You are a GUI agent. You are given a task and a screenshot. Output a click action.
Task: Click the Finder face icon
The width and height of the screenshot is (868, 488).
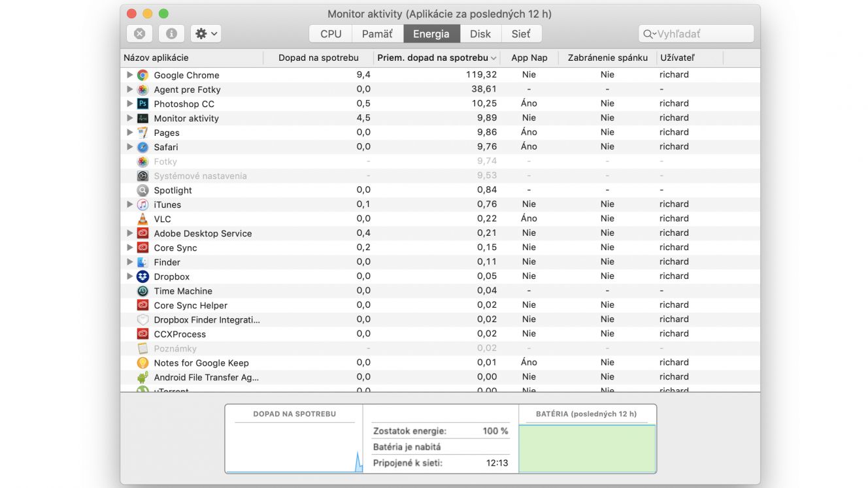pyautogui.click(x=142, y=262)
